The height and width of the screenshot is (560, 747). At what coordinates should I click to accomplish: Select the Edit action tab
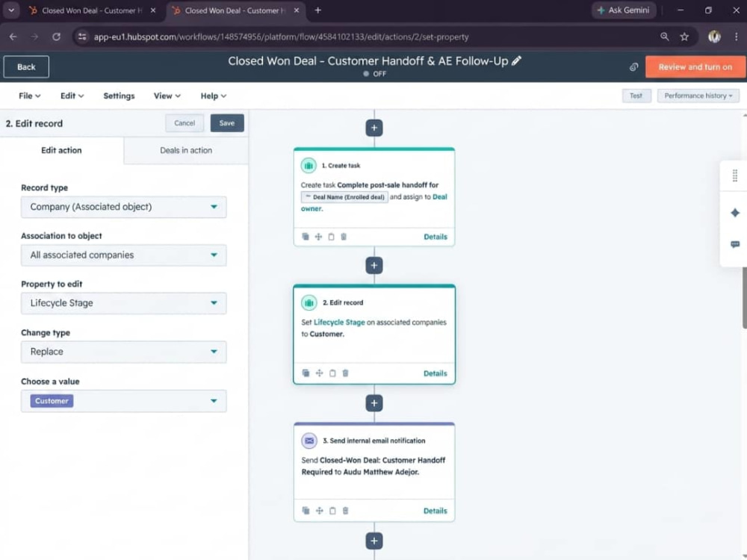coord(61,151)
